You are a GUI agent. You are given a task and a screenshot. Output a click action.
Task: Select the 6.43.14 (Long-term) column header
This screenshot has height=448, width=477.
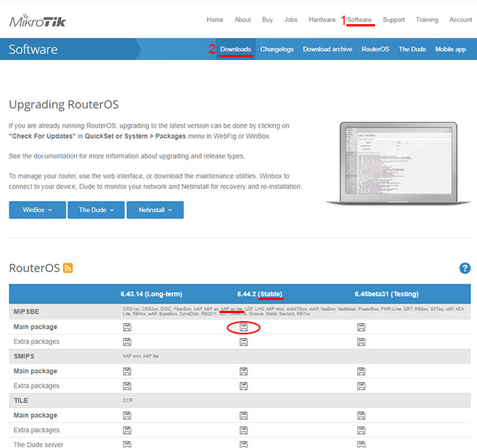click(x=151, y=294)
